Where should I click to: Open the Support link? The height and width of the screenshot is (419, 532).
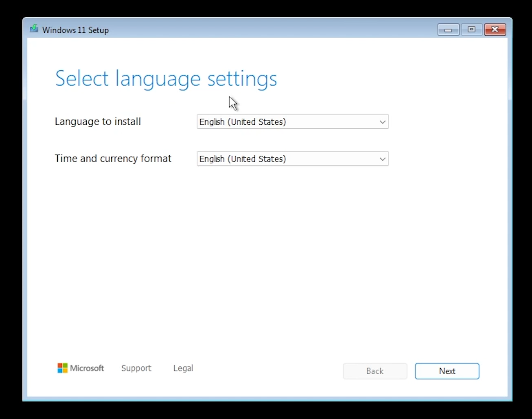tap(136, 368)
